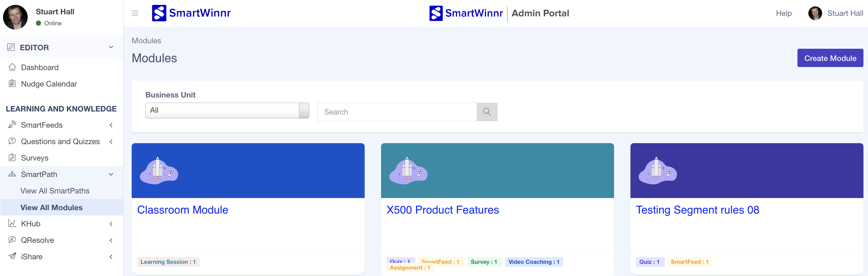Expand the Questions and Quizzes arrow
This screenshot has width=868, height=276.
[111, 141]
